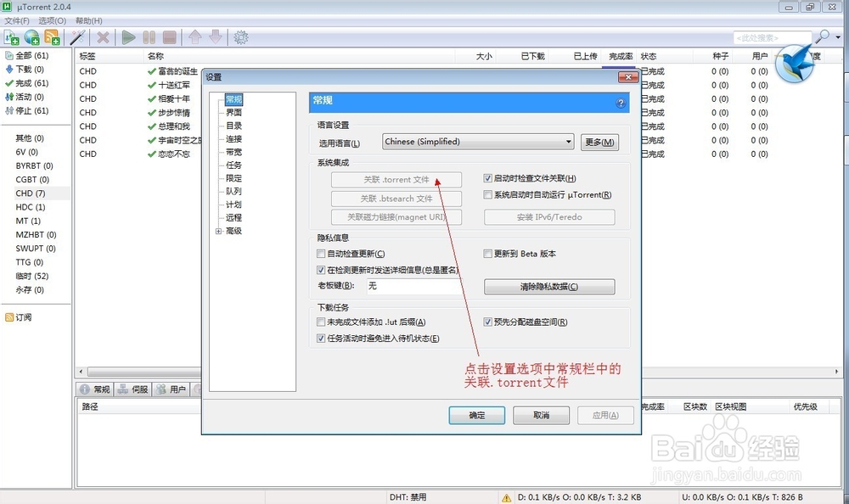This screenshot has height=504, width=849.
Task: Click the scrollbar left arrow under torrent list
Action: click(x=82, y=372)
